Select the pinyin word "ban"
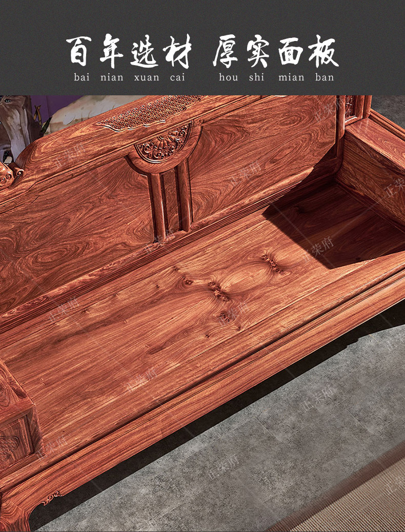The image size is (405, 532). [x=325, y=78]
